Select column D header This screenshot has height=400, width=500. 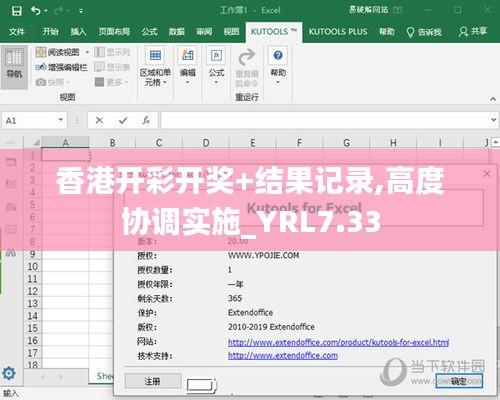[206, 143]
